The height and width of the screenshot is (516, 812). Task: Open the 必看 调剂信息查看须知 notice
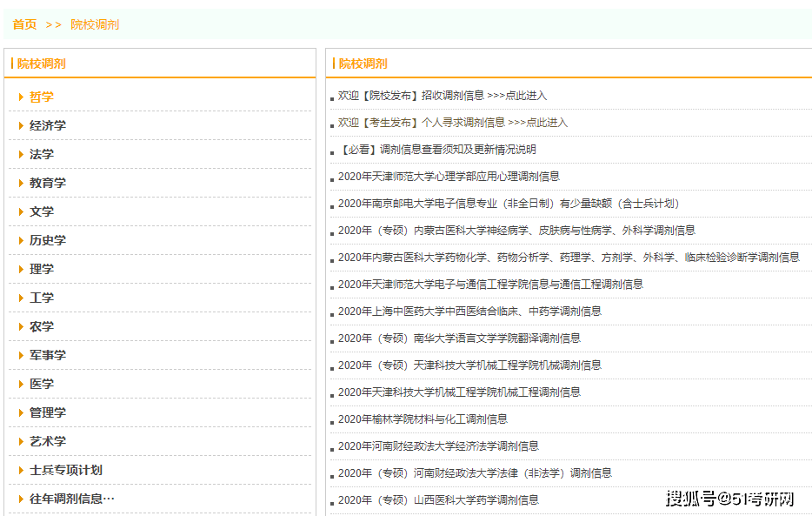(436, 150)
